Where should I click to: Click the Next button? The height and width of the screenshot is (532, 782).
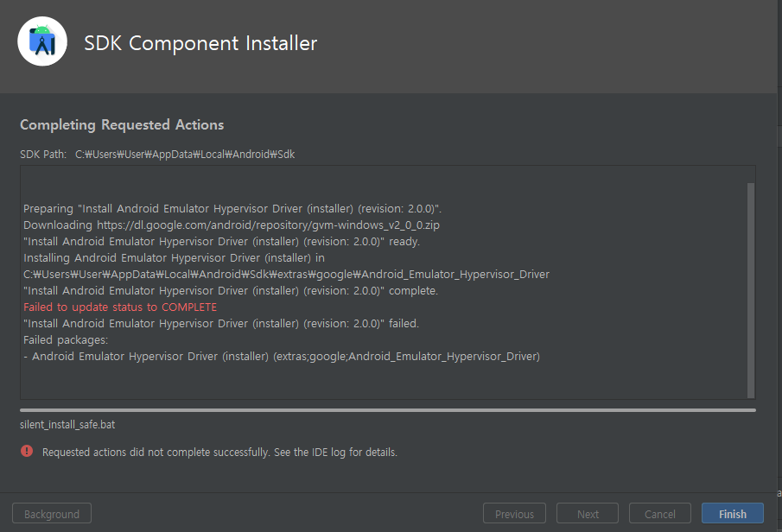pos(588,514)
